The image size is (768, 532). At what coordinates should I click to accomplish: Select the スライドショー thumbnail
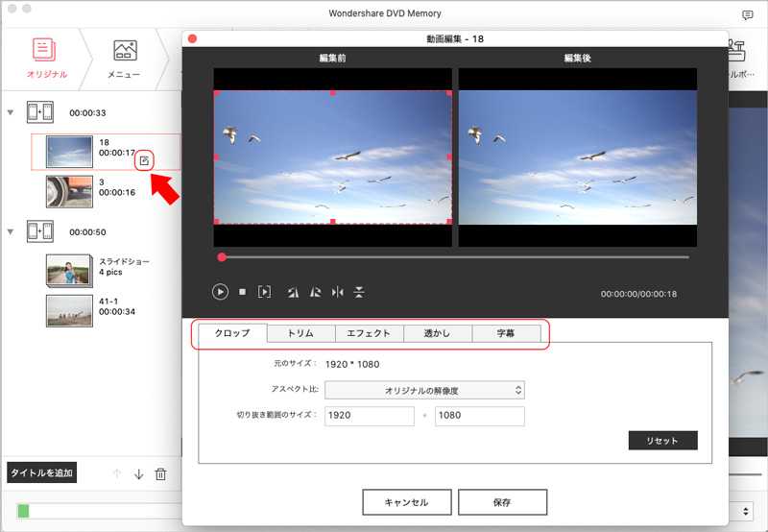(x=69, y=270)
